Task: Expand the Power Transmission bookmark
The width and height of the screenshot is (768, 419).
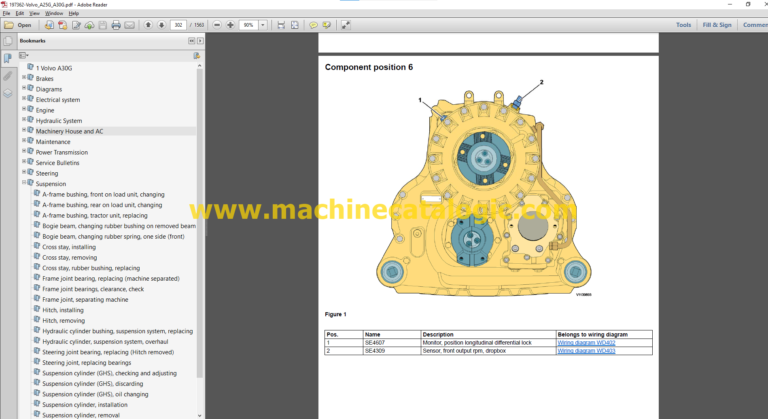Action: 24,151
